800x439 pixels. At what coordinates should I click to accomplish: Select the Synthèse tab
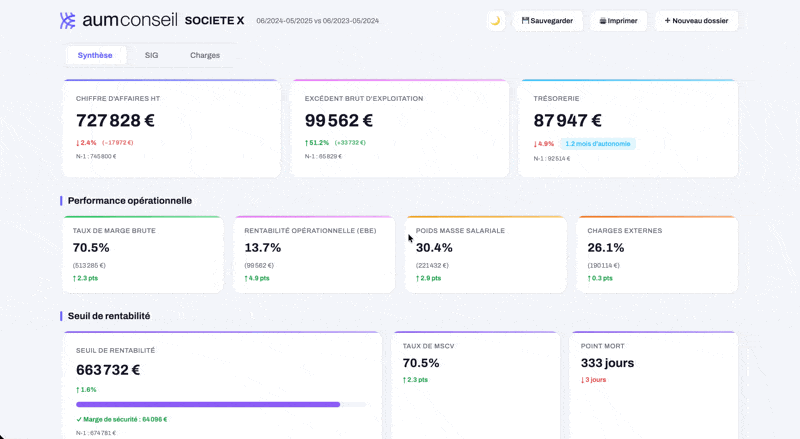[x=95, y=56]
